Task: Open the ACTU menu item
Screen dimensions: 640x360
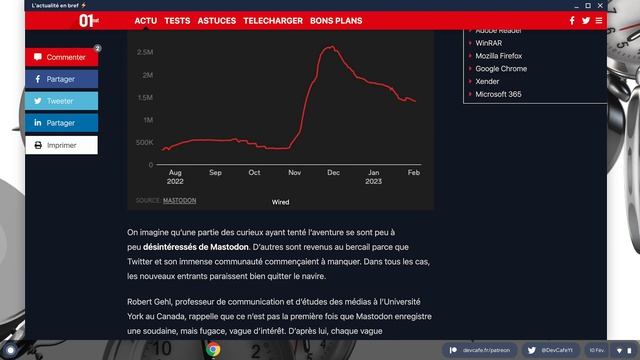Action: click(x=146, y=21)
